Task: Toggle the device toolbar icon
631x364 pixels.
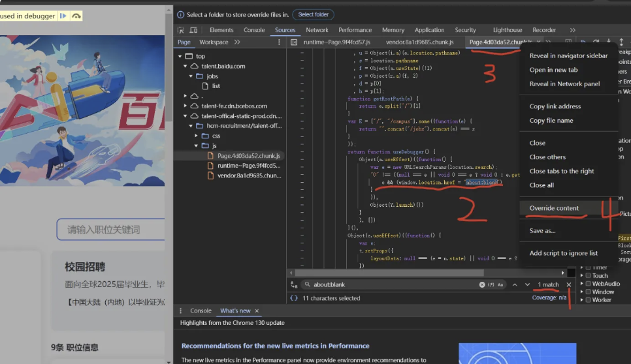Action: (x=193, y=30)
